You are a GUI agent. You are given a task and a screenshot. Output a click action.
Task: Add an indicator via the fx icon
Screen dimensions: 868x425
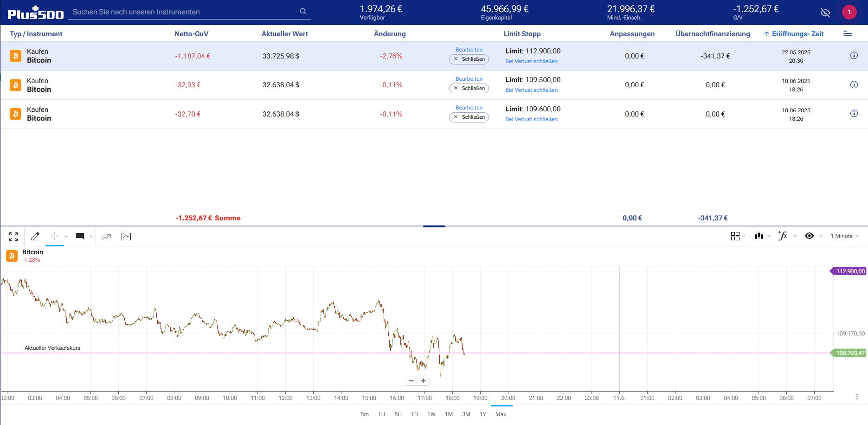tap(783, 236)
